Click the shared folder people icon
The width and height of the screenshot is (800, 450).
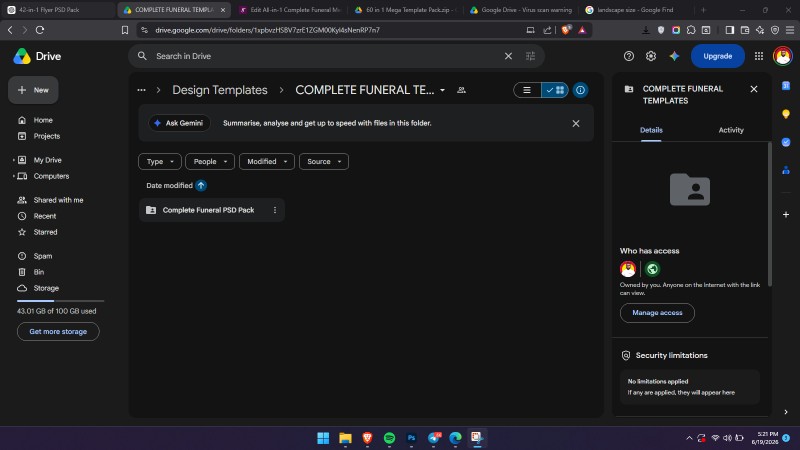tap(461, 90)
